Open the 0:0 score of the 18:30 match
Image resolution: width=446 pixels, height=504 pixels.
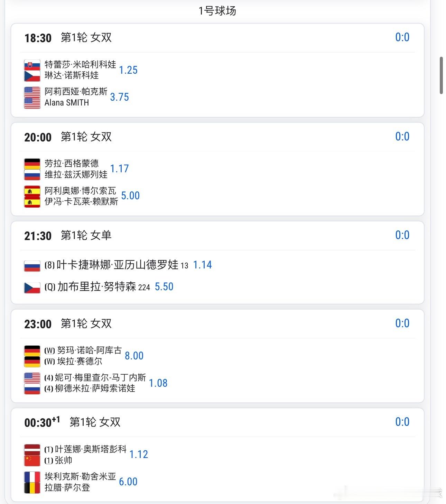coord(402,37)
